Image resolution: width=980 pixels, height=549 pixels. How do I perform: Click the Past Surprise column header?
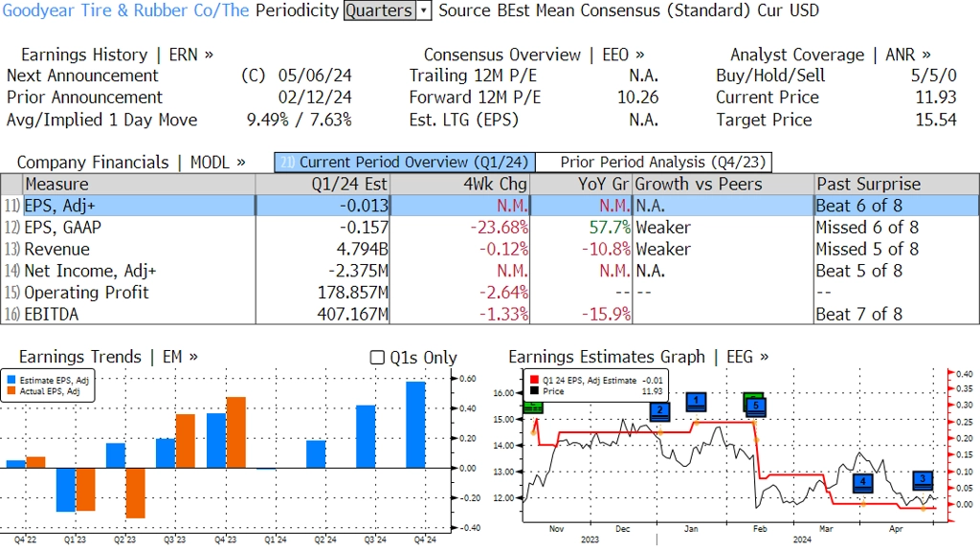point(897,185)
